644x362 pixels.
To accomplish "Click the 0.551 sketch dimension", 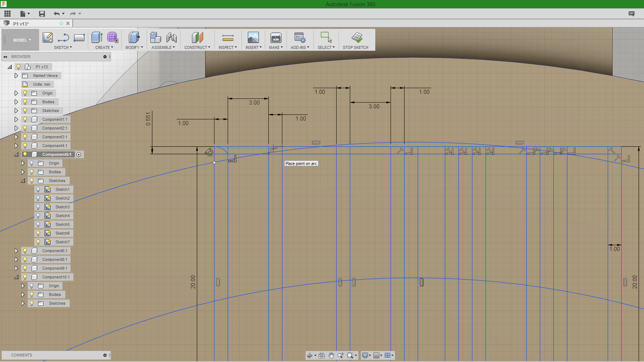I will tap(148, 119).
